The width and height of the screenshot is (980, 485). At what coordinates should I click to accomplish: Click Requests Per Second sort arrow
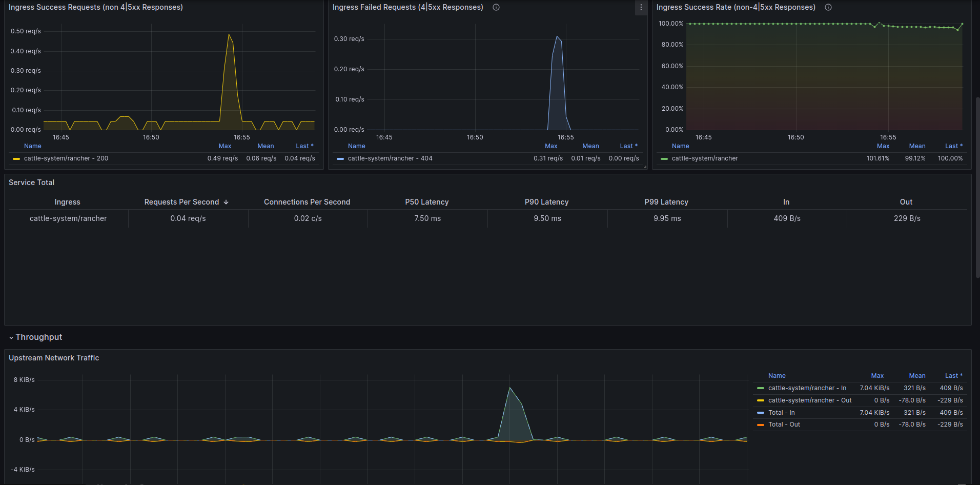pyautogui.click(x=226, y=202)
